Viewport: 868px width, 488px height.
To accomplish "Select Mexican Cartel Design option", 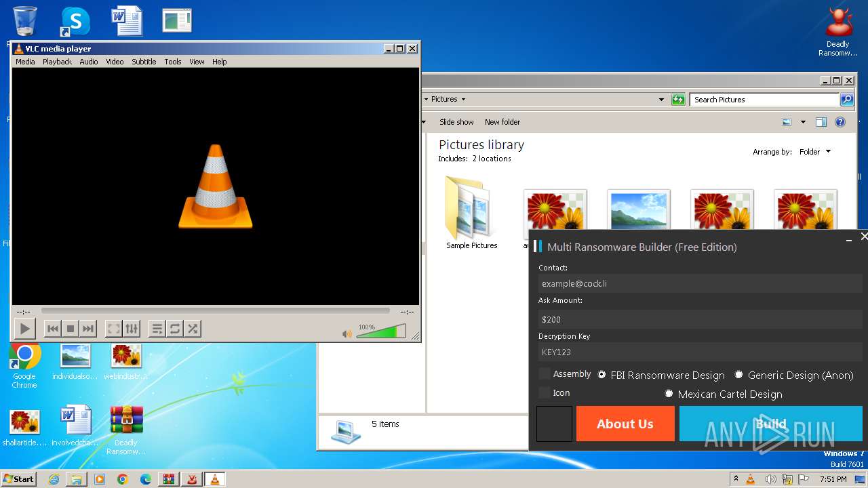I will [669, 394].
